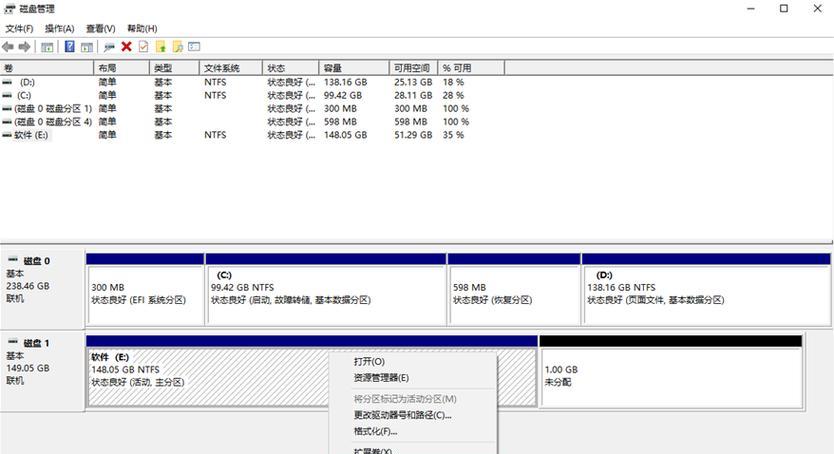
Task: Click the rightmost view-settings toolbar icon
Action: [194, 47]
